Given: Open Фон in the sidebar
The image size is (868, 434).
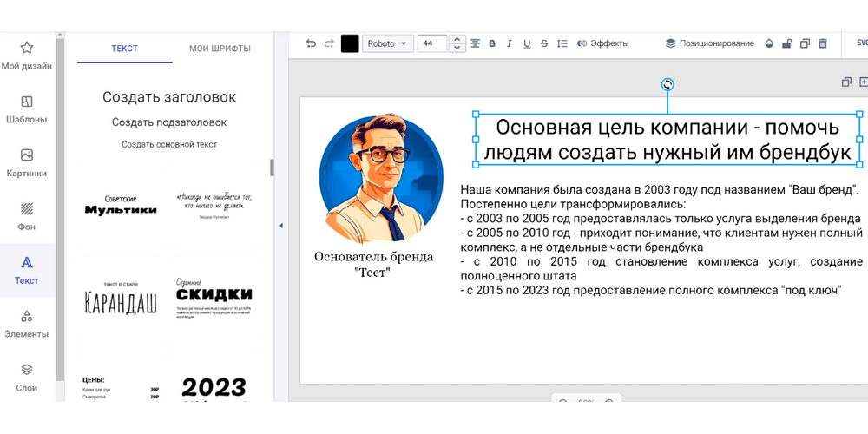Looking at the screenshot, I should click(27, 217).
